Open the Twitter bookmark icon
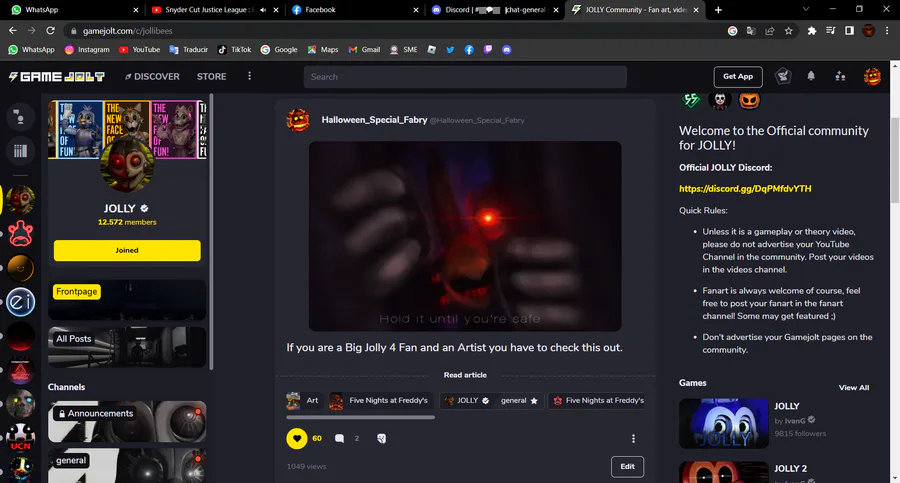900x483 pixels. coord(450,50)
